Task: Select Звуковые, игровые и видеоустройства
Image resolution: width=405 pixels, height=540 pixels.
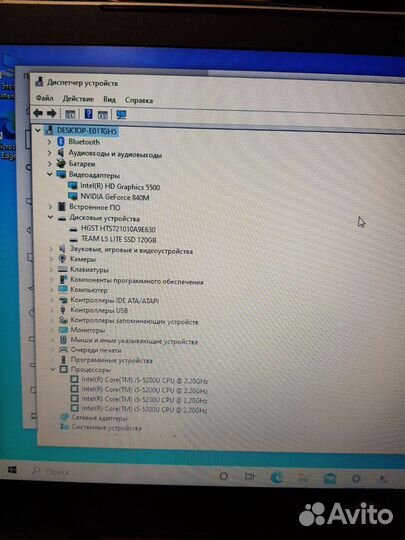Action: [131, 250]
